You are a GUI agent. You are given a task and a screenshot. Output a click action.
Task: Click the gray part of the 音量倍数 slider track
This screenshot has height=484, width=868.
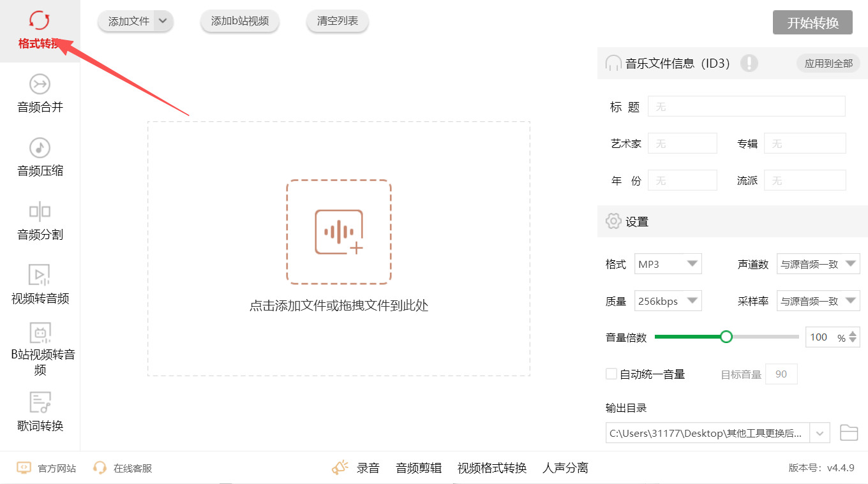765,337
